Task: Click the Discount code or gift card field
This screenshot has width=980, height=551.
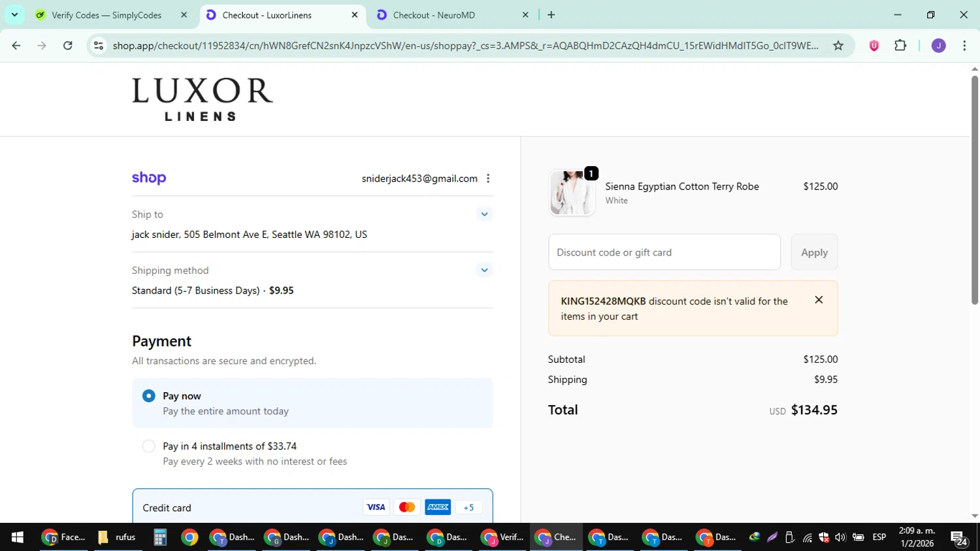Action: point(664,252)
